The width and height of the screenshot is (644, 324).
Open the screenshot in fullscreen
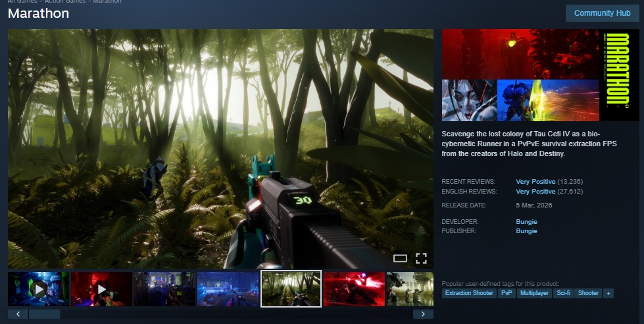click(421, 258)
